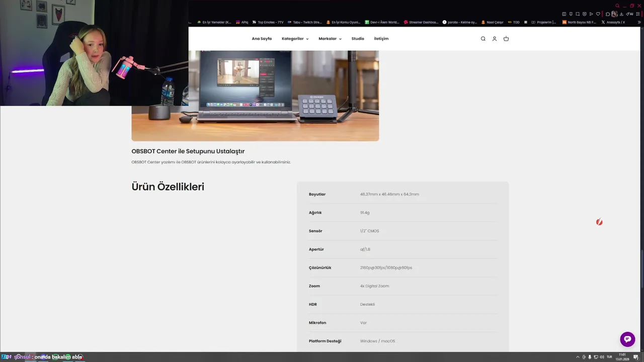Image resolution: width=644 pixels, height=362 pixels.
Task: Open the Studio menu item
Action: [358, 39]
